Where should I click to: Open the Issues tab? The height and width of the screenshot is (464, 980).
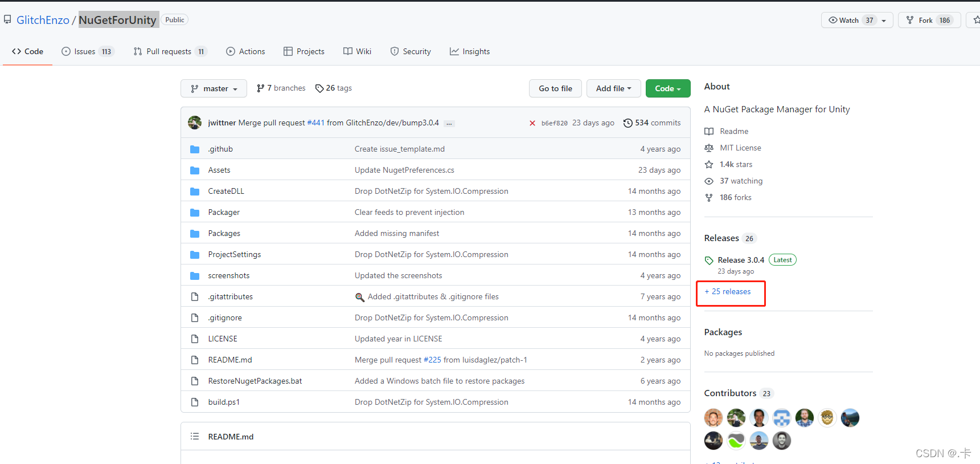click(x=88, y=51)
